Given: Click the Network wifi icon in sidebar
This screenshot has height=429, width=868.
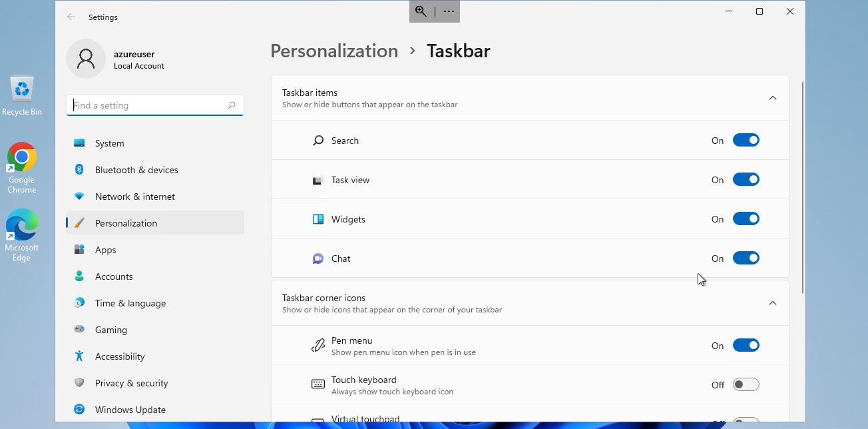Looking at the screenshot, I should tap(79, 197).
